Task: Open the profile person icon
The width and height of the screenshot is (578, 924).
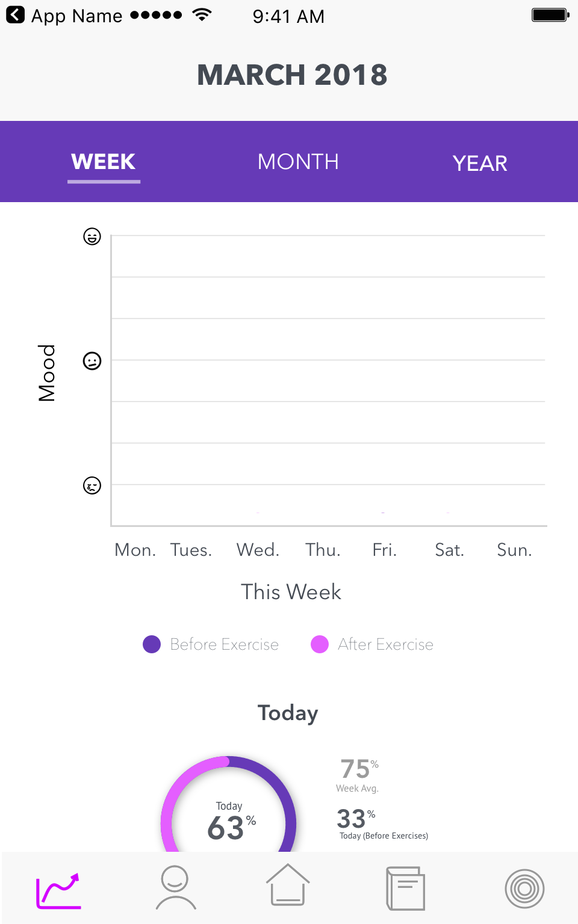Action: point(175,887)
